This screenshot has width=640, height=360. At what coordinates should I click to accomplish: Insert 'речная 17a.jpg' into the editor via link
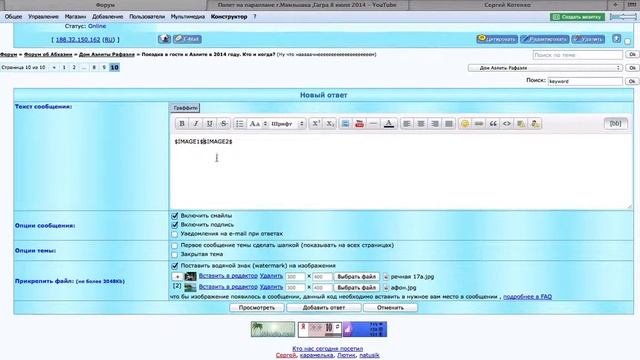(228, 276)
